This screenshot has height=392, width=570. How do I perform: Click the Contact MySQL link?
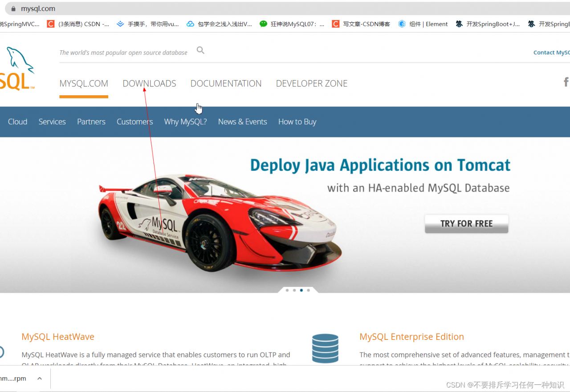pyautogui.click(x=552, y=53)
